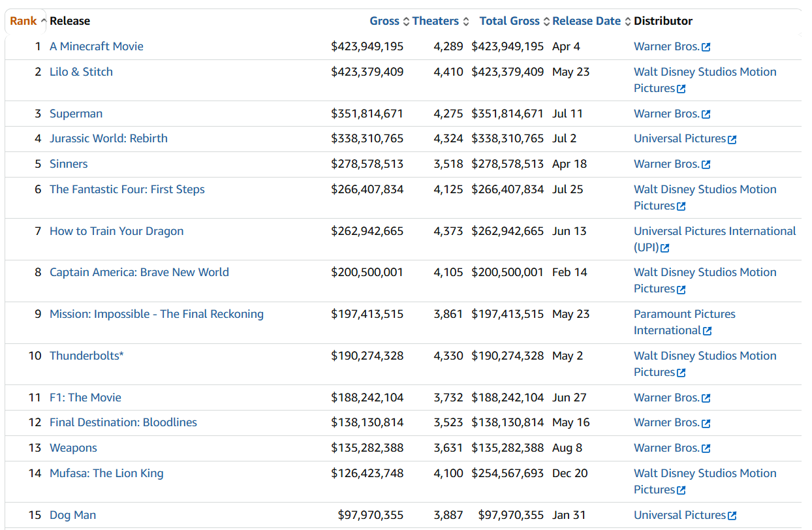Click external link icon in Lilo & Stitch row
The image size is (812, 530).
681,89
